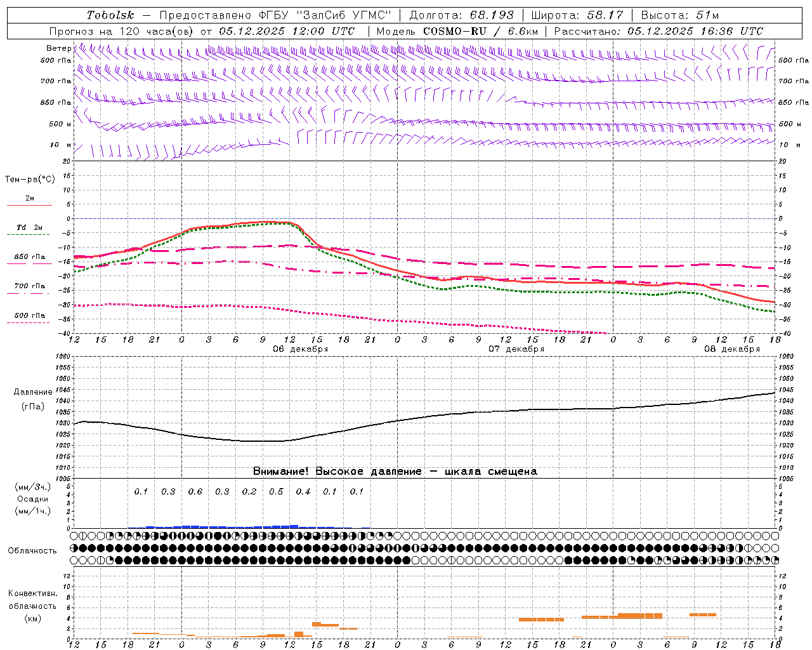Click the model name COSMO-RU / 6.6км
The height and width of the screenshot is (650, 812).
click(x=480, y=31)
